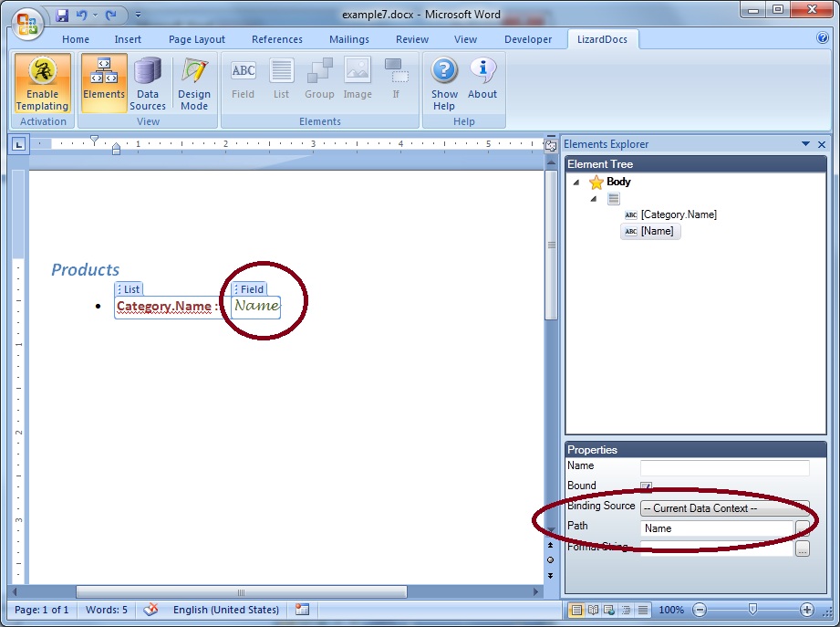Screen dimensions: 840x627
Task: Change language English (United States)
Action: (225, 610)
